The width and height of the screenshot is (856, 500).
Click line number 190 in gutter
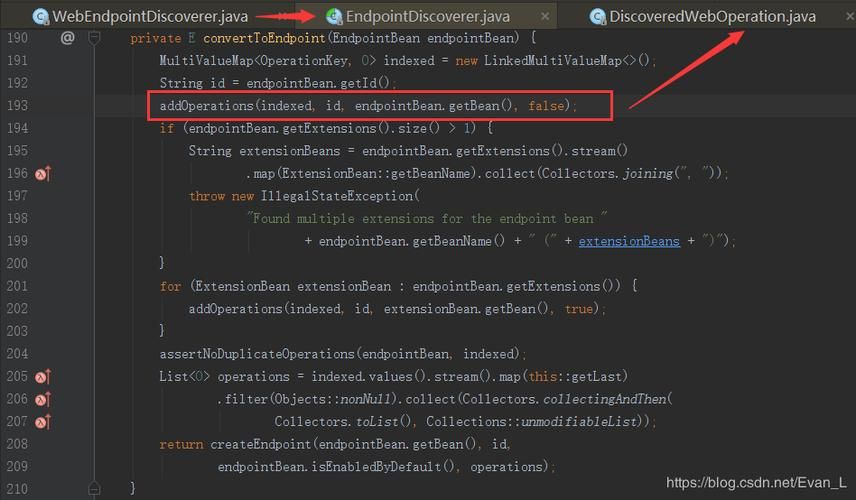pyautogui.click(x=17, y=38)
